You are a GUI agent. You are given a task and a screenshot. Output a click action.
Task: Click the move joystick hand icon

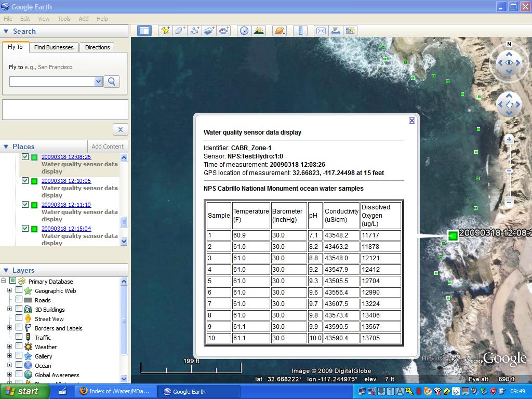click(509, 104)
